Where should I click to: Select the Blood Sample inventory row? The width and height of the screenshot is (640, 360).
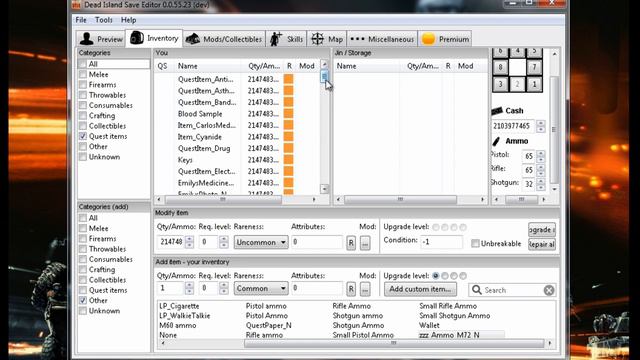(237, 114)
